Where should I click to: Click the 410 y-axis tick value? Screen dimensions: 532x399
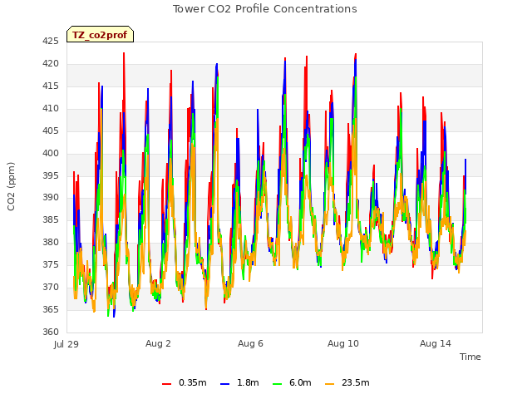tap(50, 108)
